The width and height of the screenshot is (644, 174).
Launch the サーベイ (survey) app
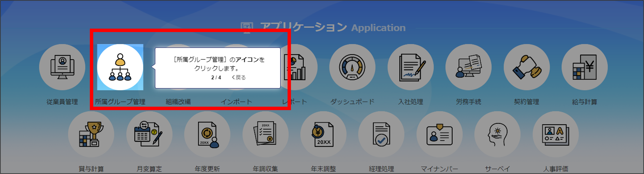click(497, 134)
